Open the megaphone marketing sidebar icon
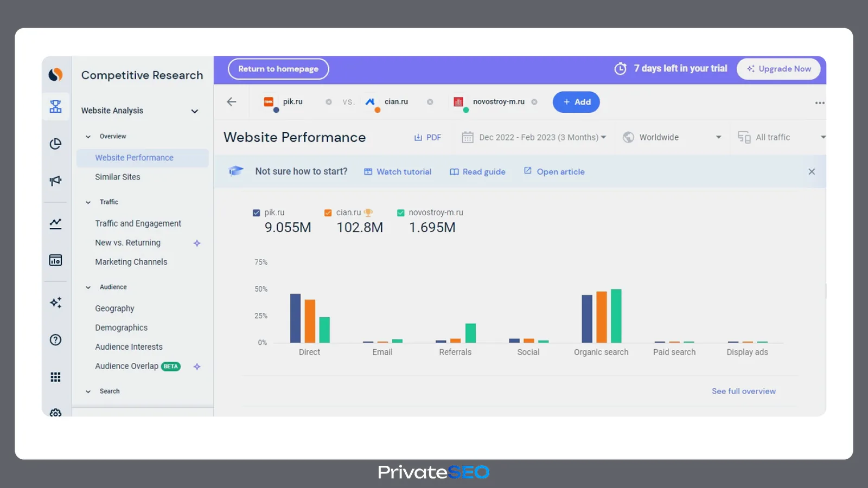Image resolution: width=868 pixels, height=488 pixels. (x=55, y=181)
